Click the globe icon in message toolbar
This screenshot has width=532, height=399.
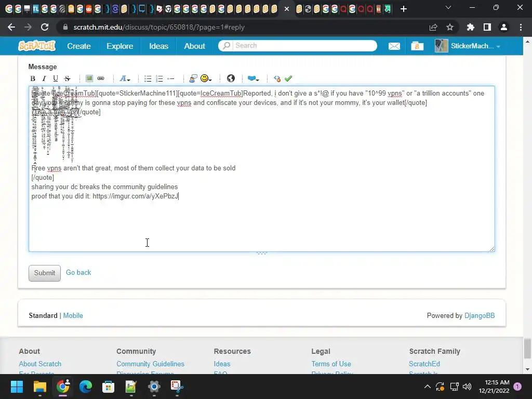(x=231, y=78)
